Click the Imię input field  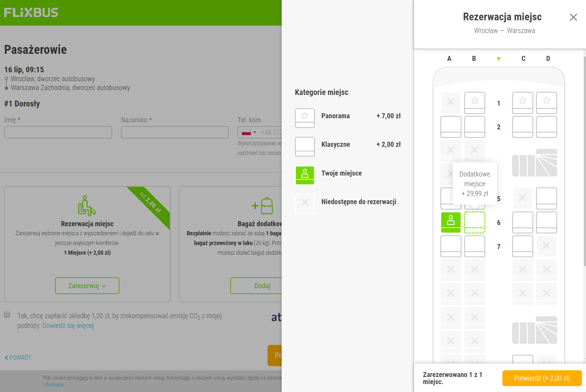(58, 132)
